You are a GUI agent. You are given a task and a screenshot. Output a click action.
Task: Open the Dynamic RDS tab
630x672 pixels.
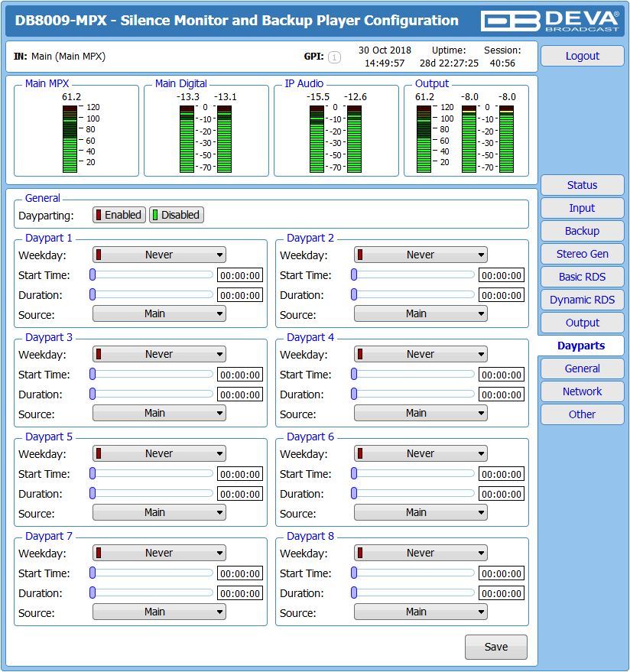click(582, 300)
